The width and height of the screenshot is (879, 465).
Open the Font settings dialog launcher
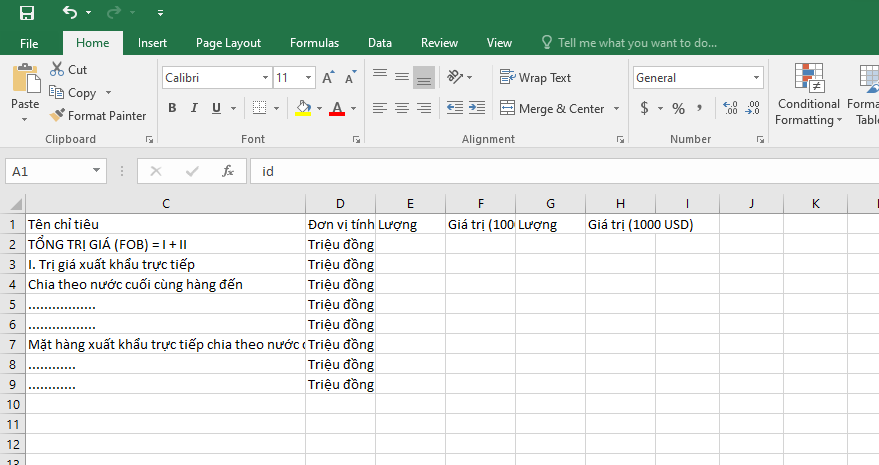click(357, 139)
